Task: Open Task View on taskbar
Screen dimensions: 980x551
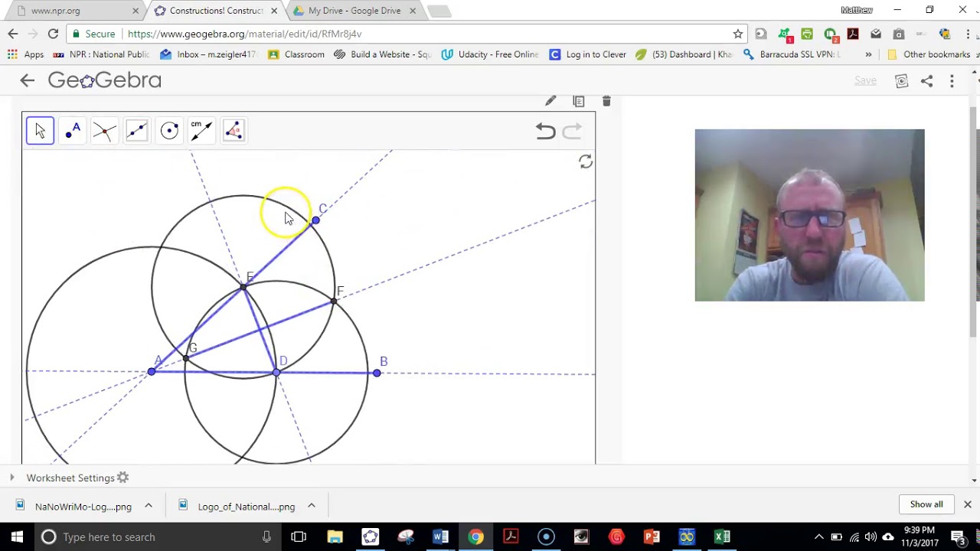Action: pos(299,536)
